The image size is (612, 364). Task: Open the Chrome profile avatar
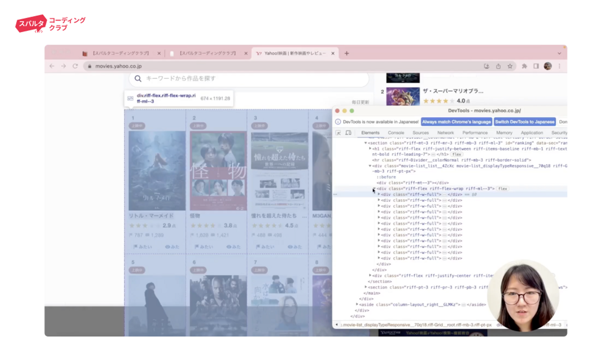coord(548,66)
